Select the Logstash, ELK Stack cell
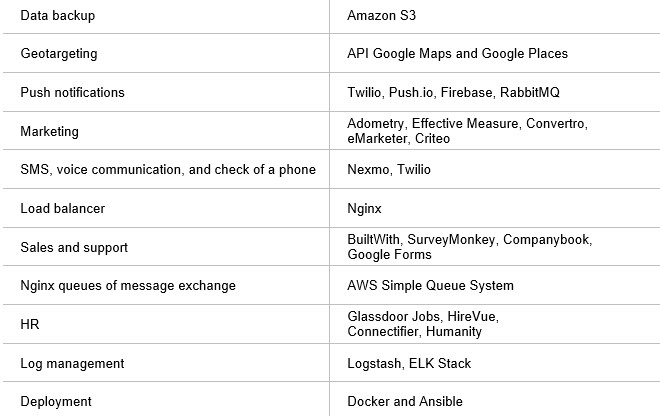660x416 pixels. 409,363
